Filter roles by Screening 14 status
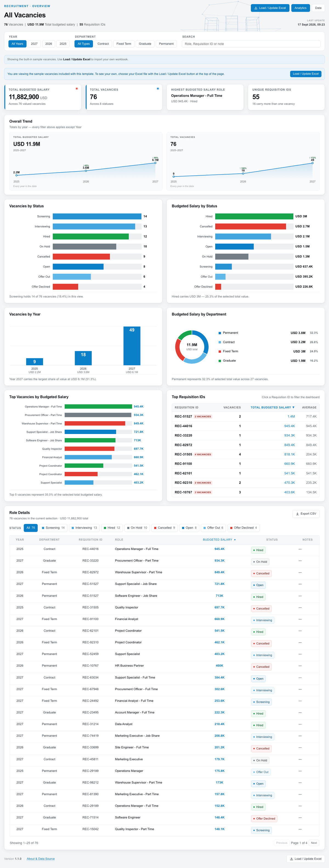 click(x=53, y=528)
